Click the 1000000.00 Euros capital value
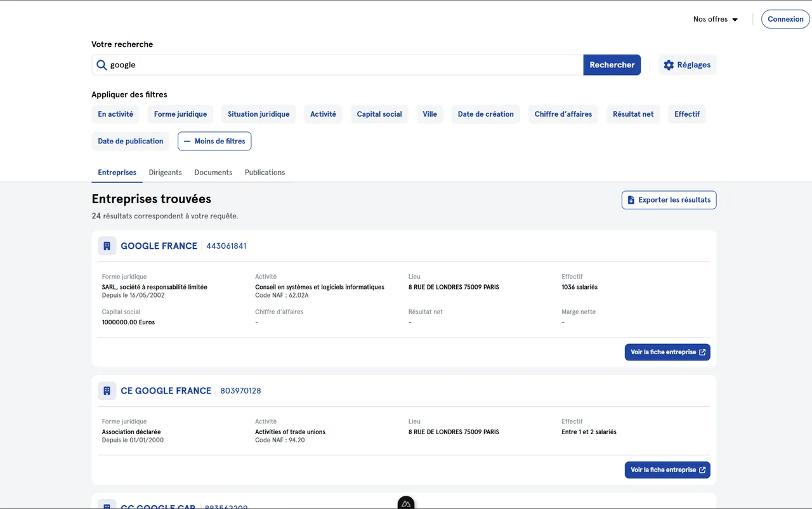This screenshot has height=509, width=812. tap(129, 322)
